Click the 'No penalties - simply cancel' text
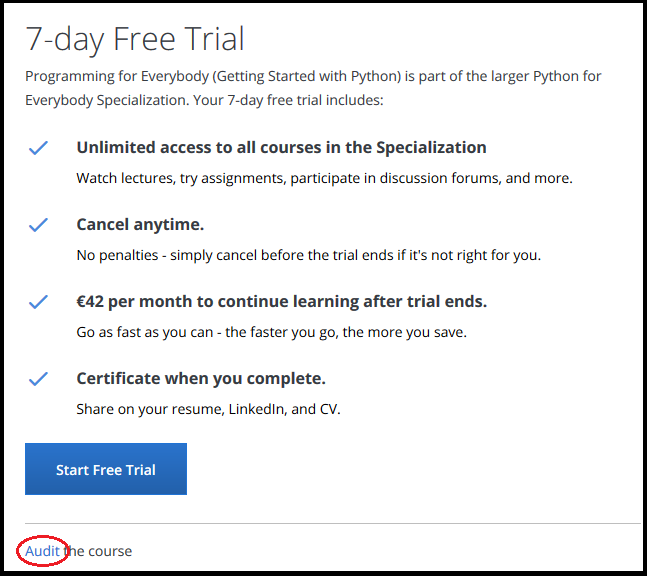 [x=308, y=255]
